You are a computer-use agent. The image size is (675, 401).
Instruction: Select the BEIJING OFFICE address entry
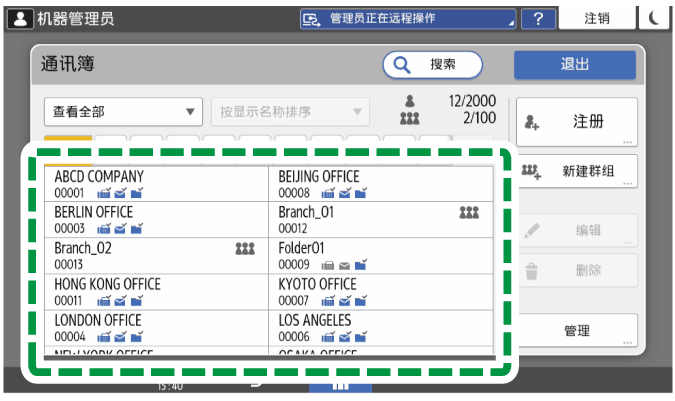click(x=381, y=185)
